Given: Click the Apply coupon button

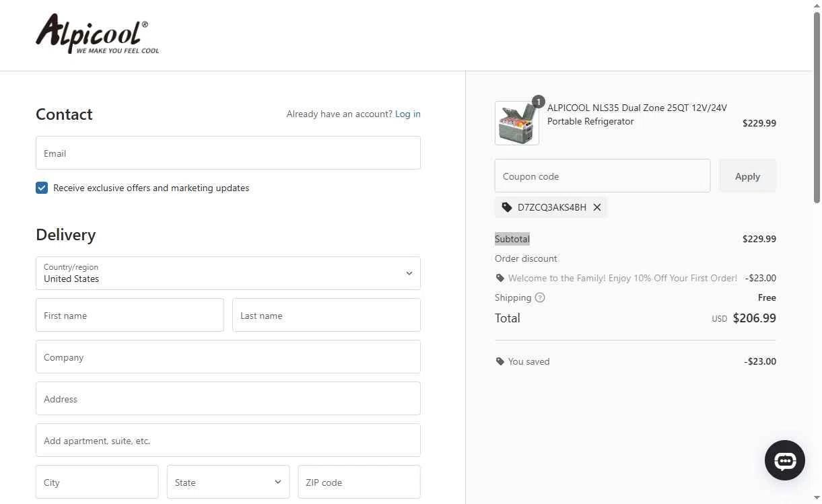Looking at the screenshot, I should [x=747, y=176].
